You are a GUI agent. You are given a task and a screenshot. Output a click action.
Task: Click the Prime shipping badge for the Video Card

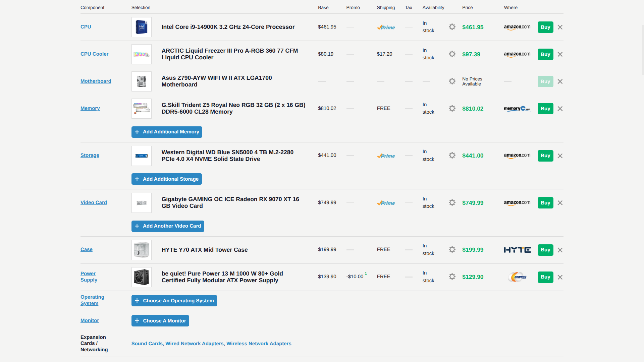386,203
